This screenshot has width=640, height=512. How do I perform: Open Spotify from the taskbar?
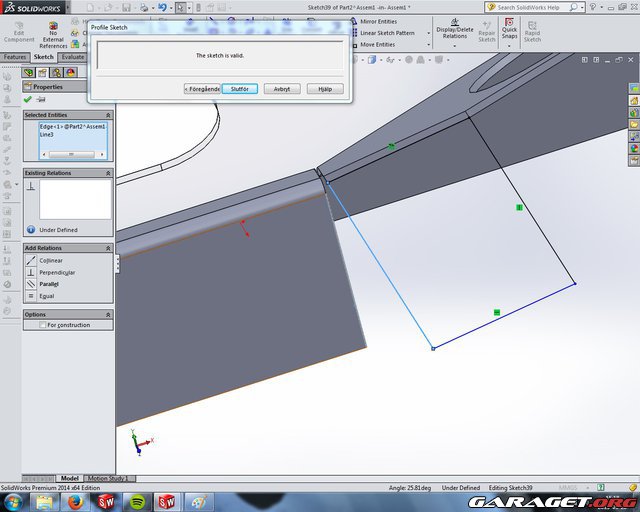point(137,501)
